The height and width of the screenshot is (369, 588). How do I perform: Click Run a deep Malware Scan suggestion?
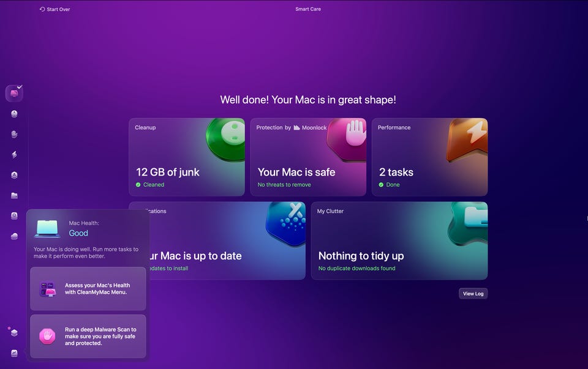88,337
